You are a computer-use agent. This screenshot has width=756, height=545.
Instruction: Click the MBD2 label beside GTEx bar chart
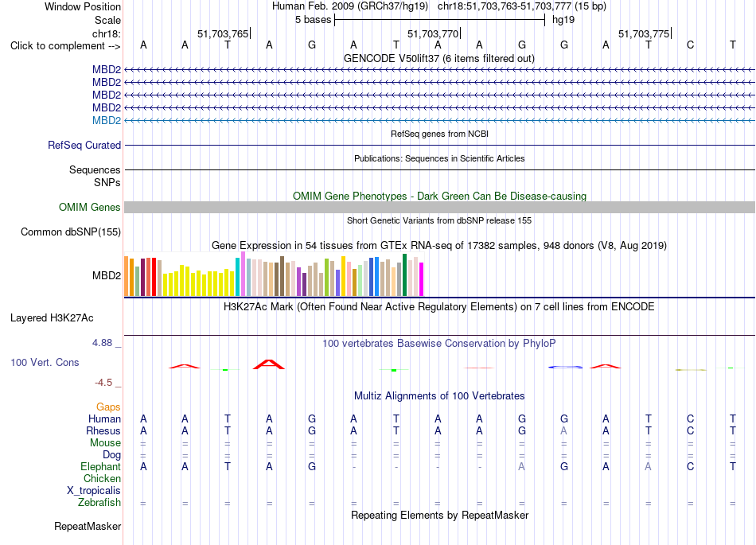click(107, 275)
